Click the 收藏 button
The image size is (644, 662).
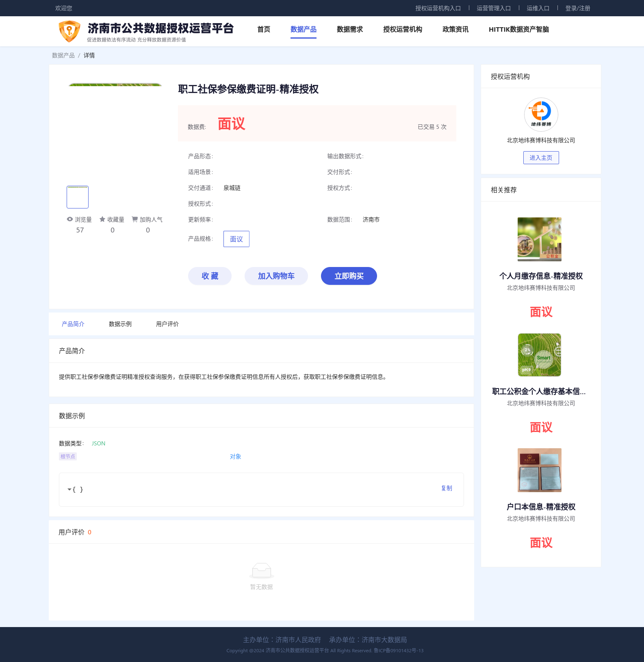(210, 276)
